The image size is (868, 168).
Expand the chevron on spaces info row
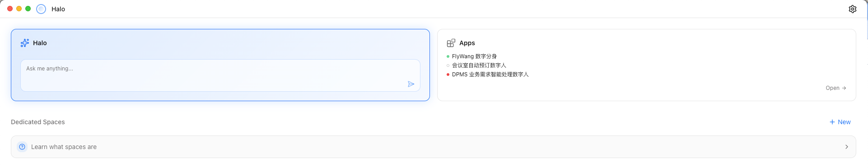846,147
